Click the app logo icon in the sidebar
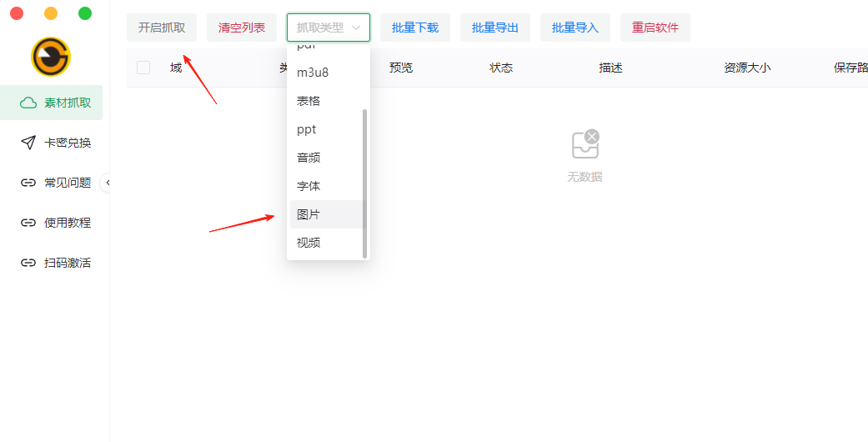Image resolution: width=868 pixels, height=442 pixels. [51, 57]
